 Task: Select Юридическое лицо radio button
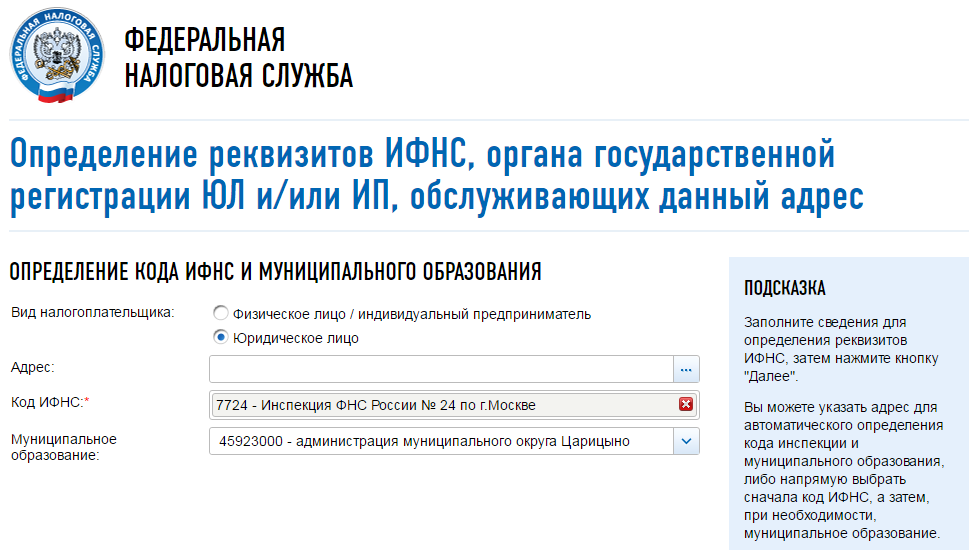click(221, 337)
